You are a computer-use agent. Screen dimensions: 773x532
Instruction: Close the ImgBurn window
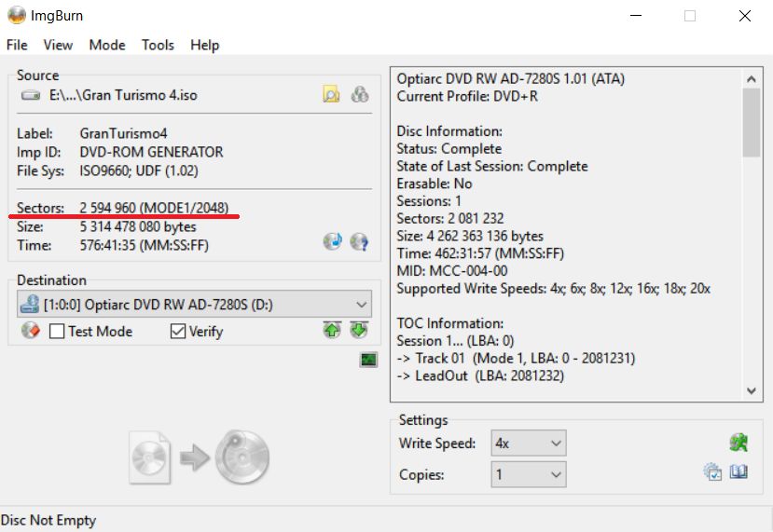pos(745,16)
